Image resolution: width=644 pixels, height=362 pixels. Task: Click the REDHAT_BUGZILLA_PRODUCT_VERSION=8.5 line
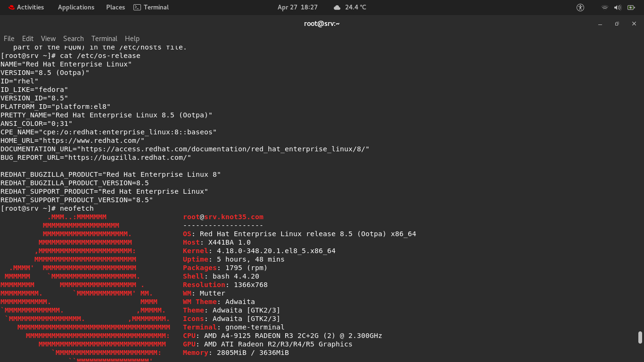pyautogui.click(x=75, y=183)
